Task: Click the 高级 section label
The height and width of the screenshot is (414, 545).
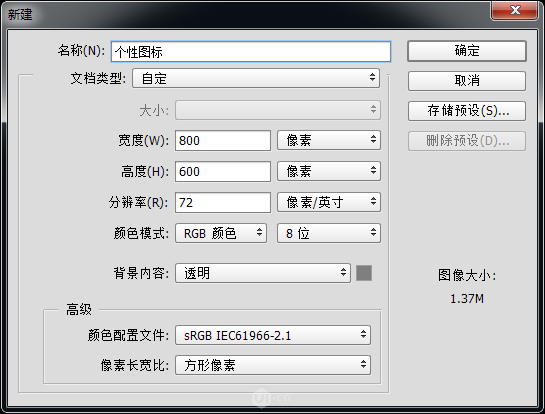Action: tap(79, 309)
